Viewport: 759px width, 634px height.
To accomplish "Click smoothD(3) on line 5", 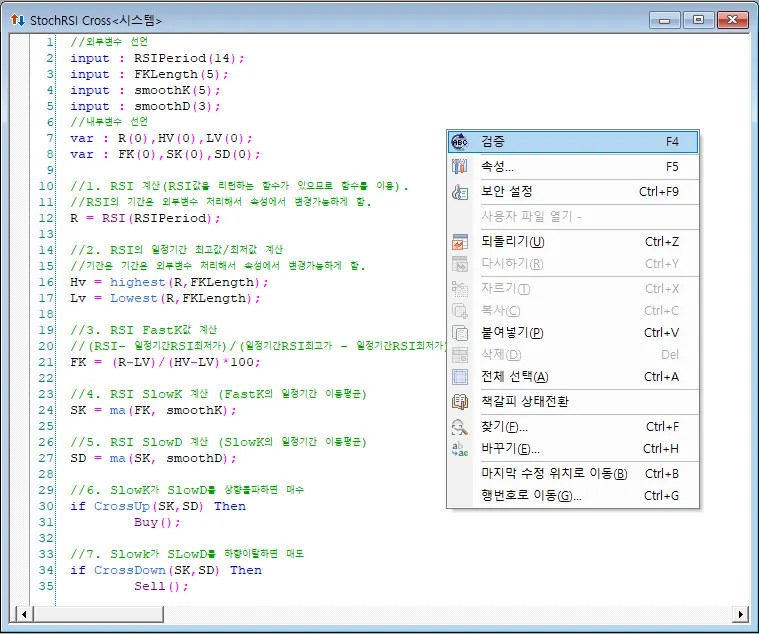I will point(173,106).
